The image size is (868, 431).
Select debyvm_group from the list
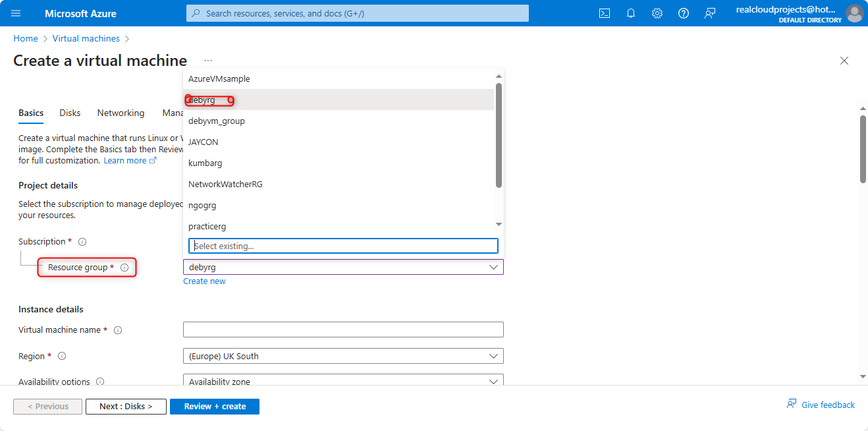click(217, 121)
